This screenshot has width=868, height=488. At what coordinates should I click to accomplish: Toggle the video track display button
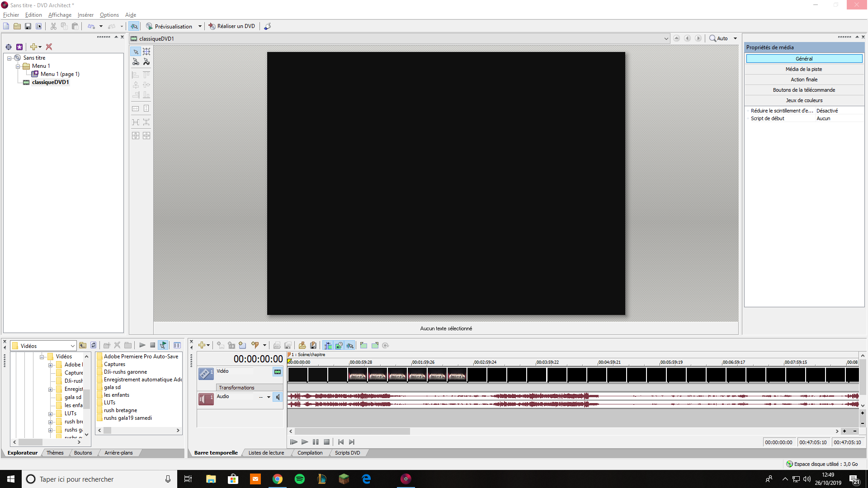(x=277, y=372)
